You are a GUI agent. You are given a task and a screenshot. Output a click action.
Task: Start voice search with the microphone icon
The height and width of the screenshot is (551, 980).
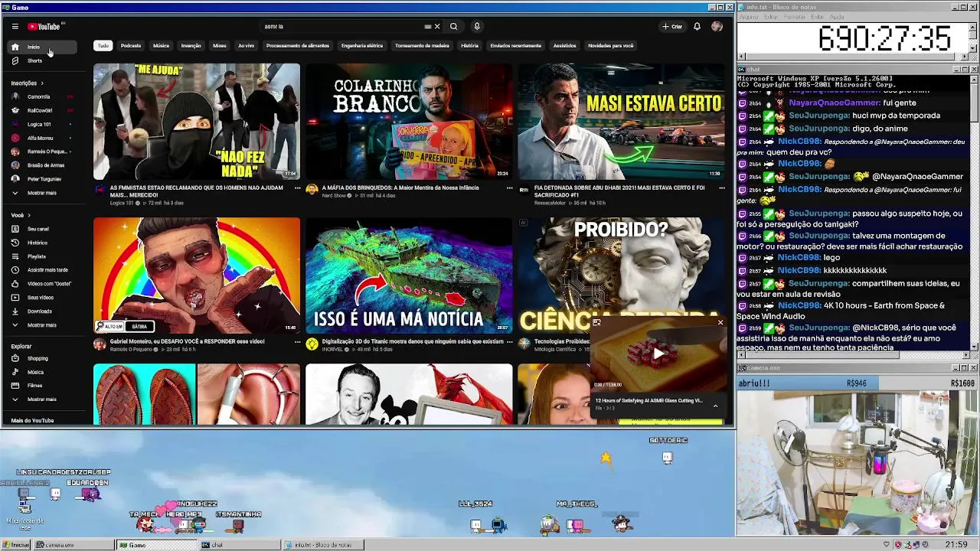click(x=476, y=26)
